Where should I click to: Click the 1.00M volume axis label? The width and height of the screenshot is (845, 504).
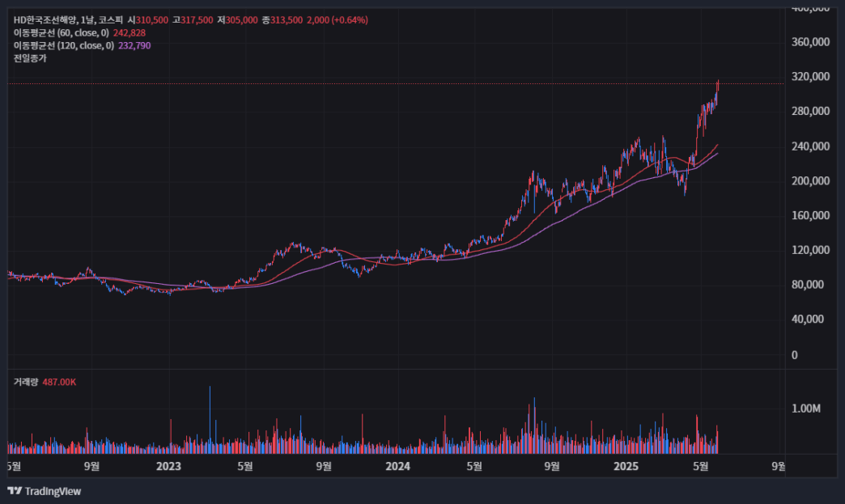[805, 409]
